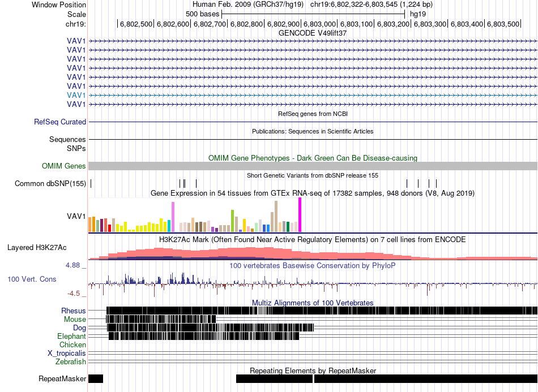Viewport: 538px width, 392px height.
Task: Select the X_tropicalis alignment label
Action: (x=67, y=353)
